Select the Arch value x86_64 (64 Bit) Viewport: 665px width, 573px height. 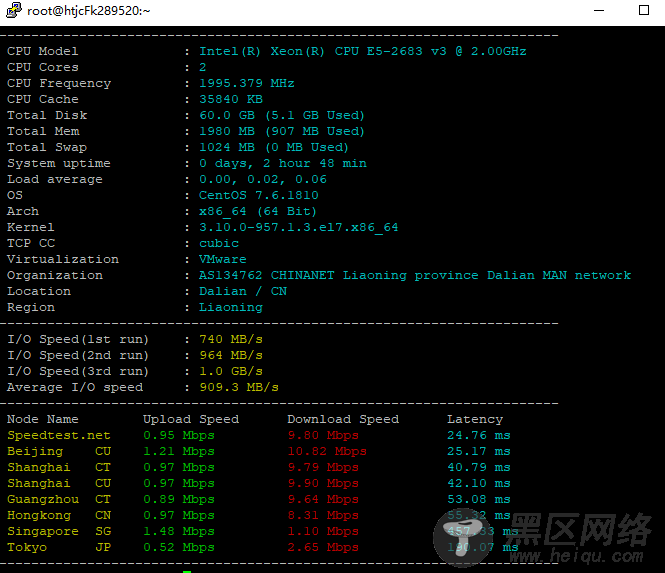coord(258,211)
